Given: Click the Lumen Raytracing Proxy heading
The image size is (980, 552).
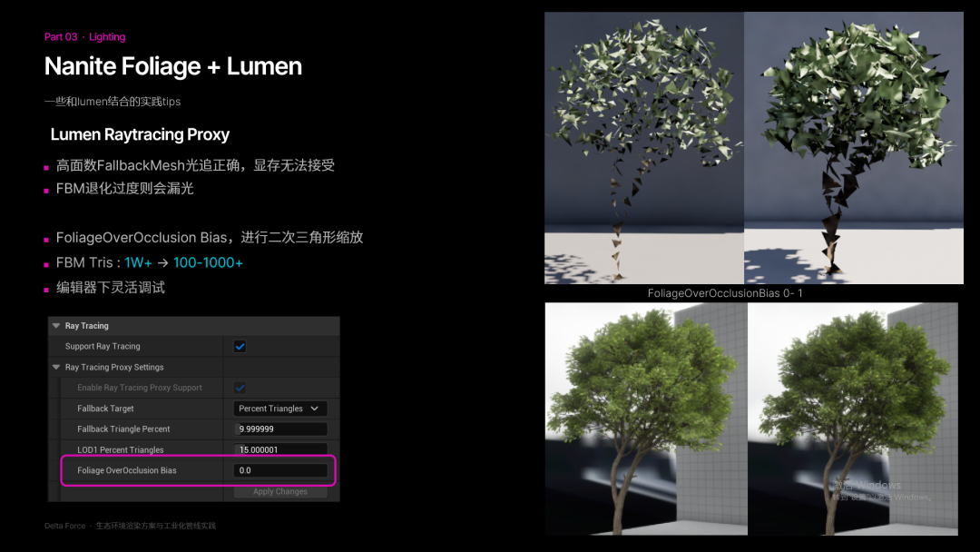Looking at the screenshot, I should click(140, 134).
